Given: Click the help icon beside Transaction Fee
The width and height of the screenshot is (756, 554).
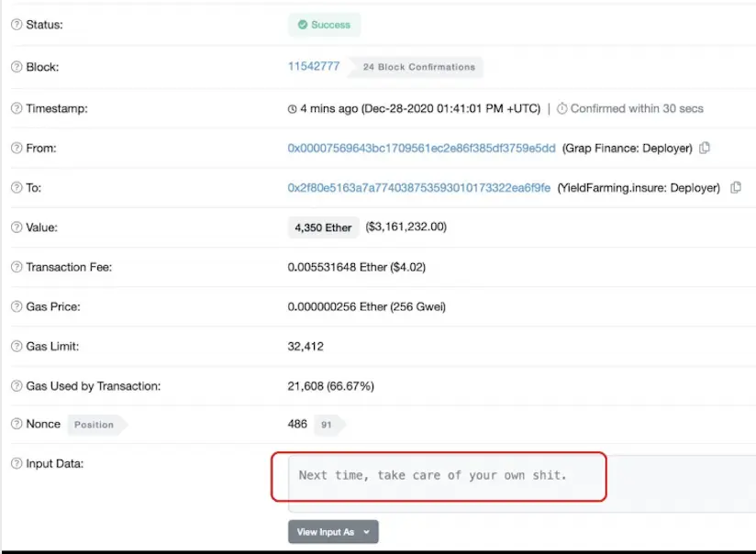Looking at the screenshot, I should (x=17, y=267).
